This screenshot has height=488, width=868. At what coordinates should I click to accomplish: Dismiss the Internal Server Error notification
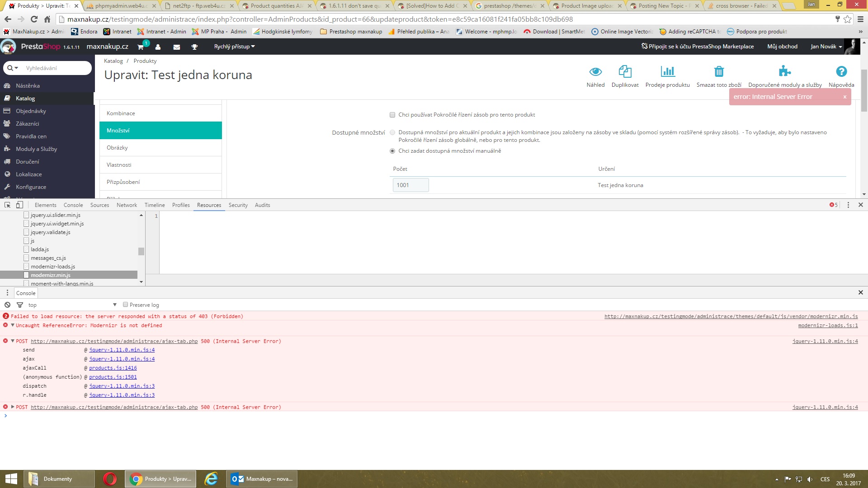[x=844, y=97]
